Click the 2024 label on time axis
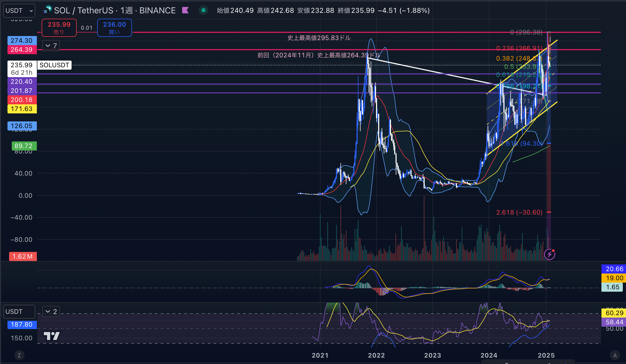Image resolution: width=626 pixels, height=364 pixels. point(489,355)
